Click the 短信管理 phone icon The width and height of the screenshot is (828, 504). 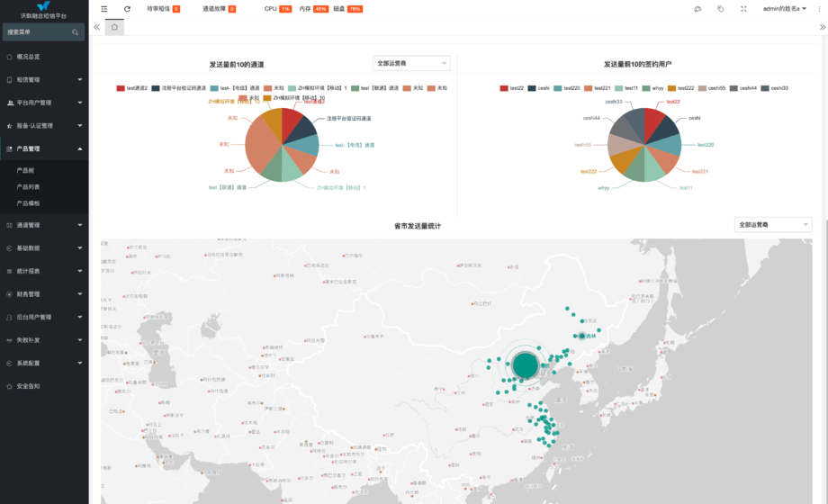[10, 80]
